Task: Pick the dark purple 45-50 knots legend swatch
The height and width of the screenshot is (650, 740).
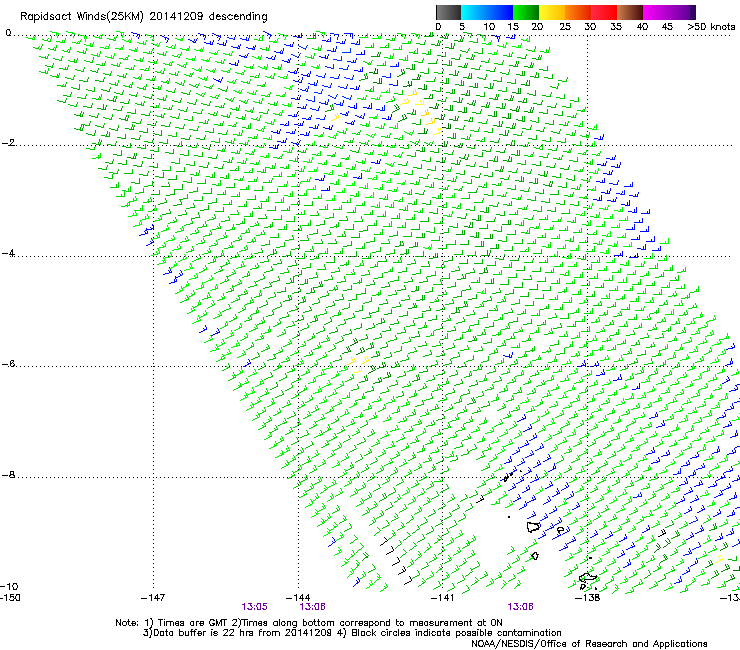Action: pos(682,12)
